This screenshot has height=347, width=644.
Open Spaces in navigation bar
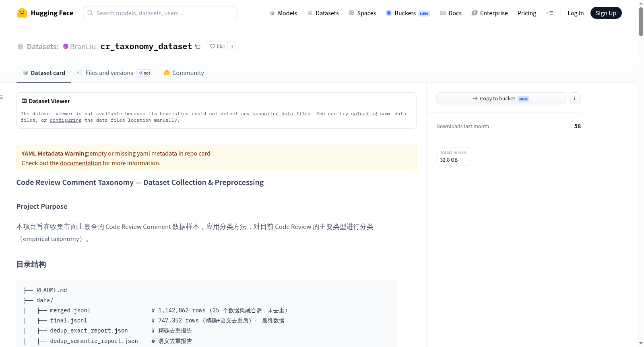[362, 13]
